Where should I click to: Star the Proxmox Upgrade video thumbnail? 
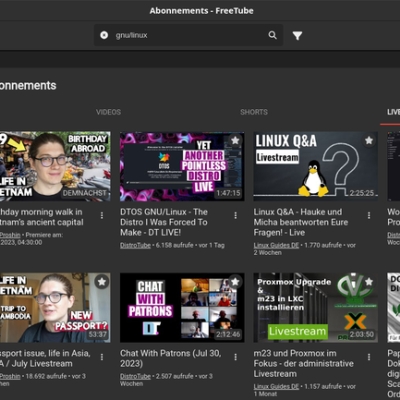(x=369, y=282)
